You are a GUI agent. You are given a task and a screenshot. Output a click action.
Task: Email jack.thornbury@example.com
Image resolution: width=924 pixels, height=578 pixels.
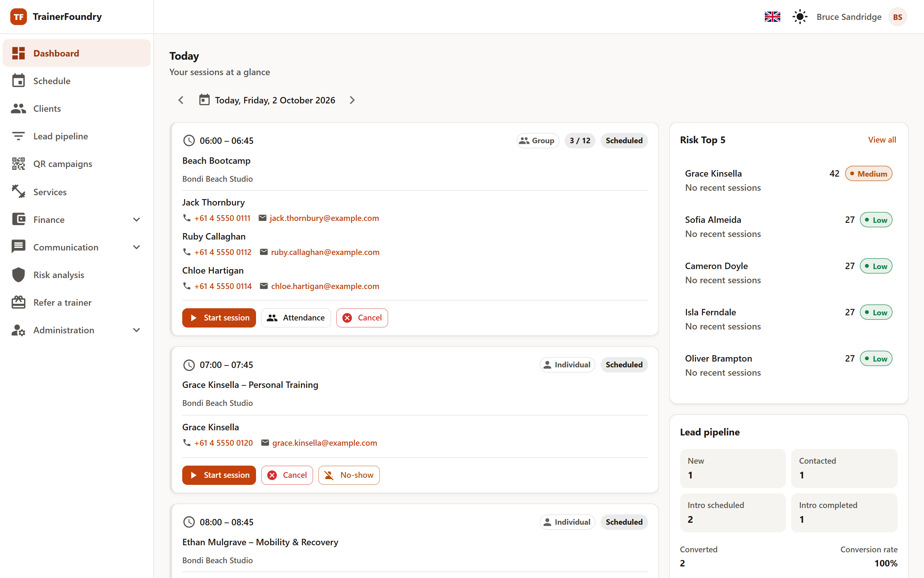(324, 218)
